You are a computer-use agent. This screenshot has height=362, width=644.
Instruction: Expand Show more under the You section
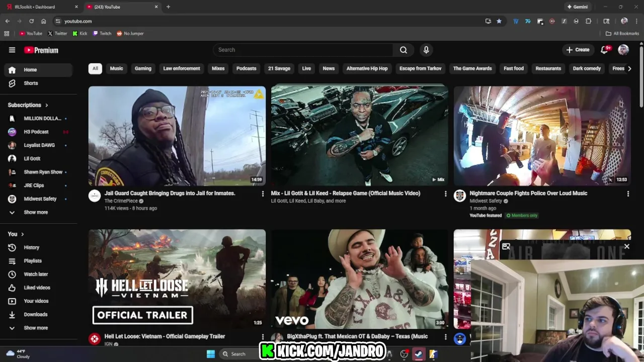38,328
